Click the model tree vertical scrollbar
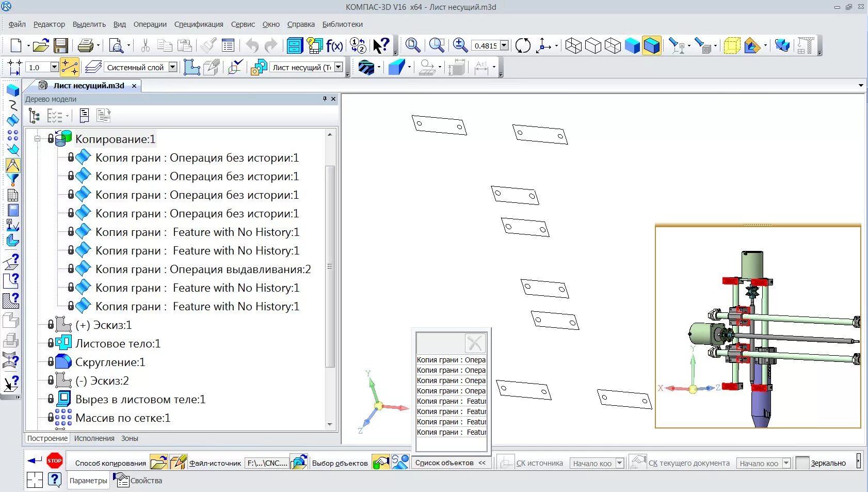Viewport: 868px width, 492px height. (330, 266)
